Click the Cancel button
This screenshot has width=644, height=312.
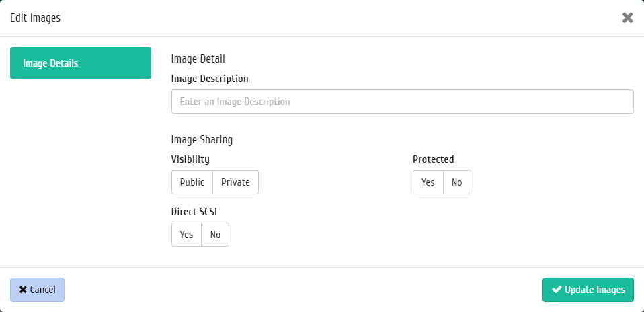pyautogui.click(x=38, y=290)
